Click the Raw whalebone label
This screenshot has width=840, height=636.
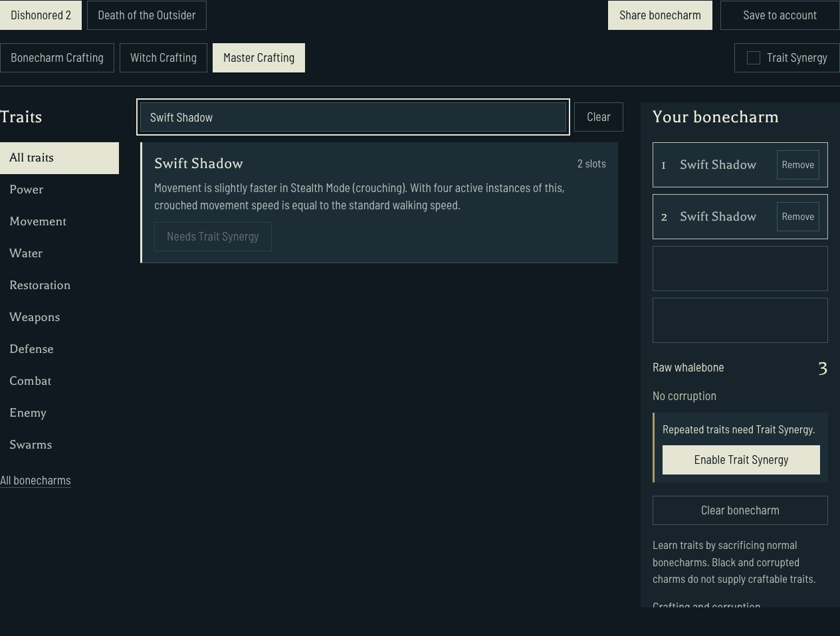[x=688, y=368]
